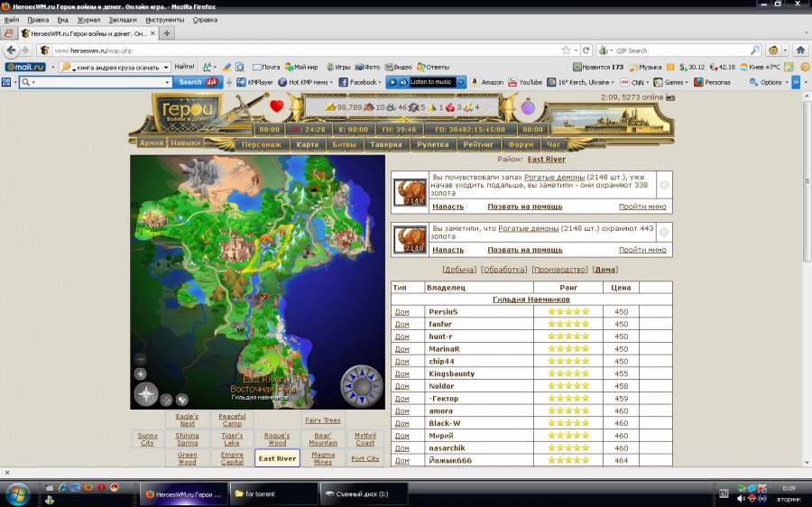Click the URL address bar
This screenshot has height=507, width=812.
pyautogui.click(x=306, y=51)
